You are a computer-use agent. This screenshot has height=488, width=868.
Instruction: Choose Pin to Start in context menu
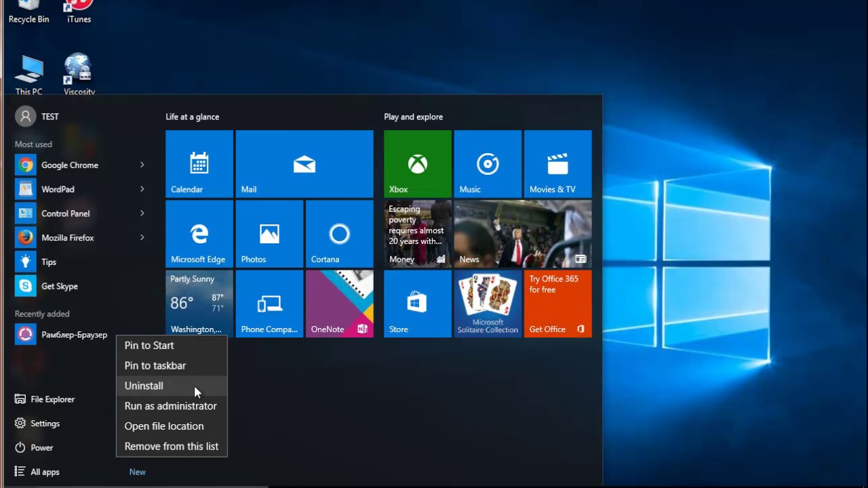click(x=172, y=346)
